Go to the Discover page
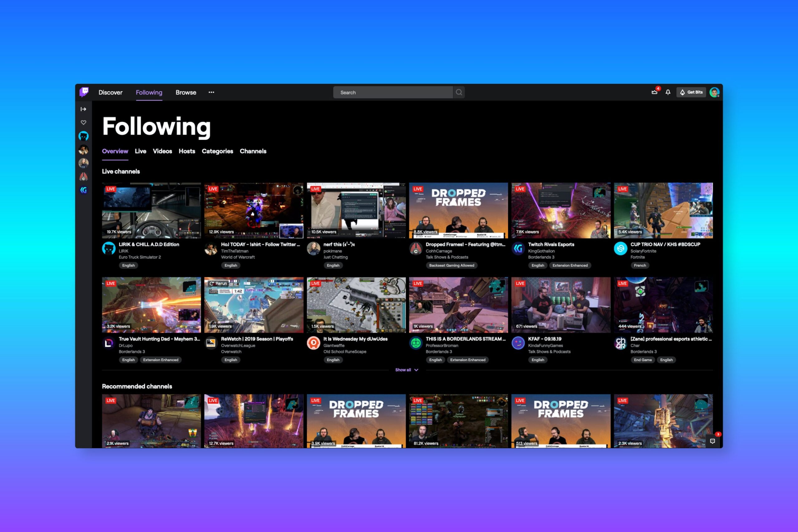798x532 pixels. (110, 92)
